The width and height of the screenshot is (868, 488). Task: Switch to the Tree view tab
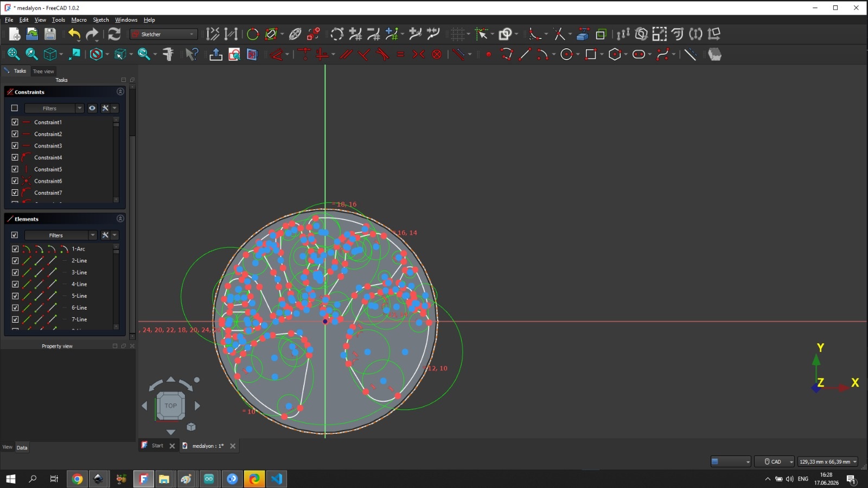[x=43, y=71]
